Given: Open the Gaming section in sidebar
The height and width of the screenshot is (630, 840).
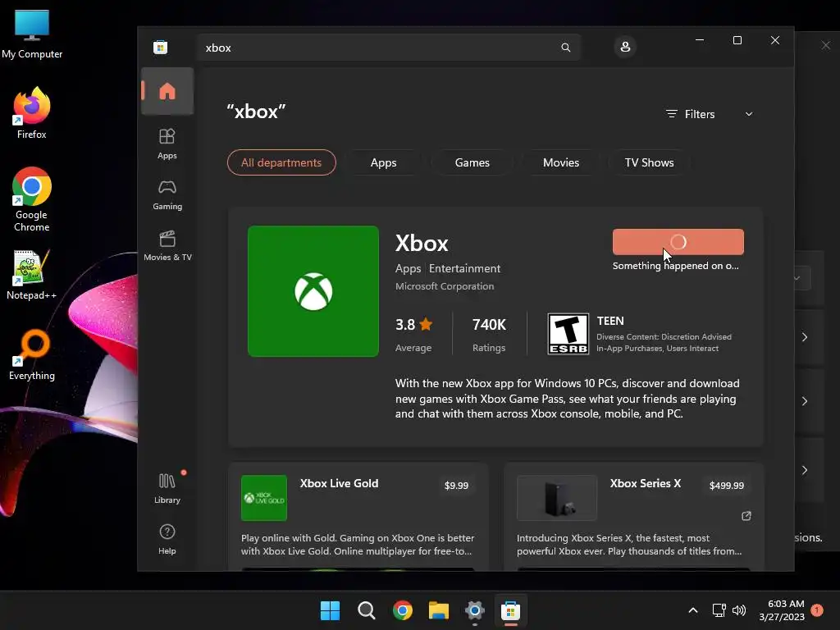Looking at the screenshot, I should [x=167, y=194].
